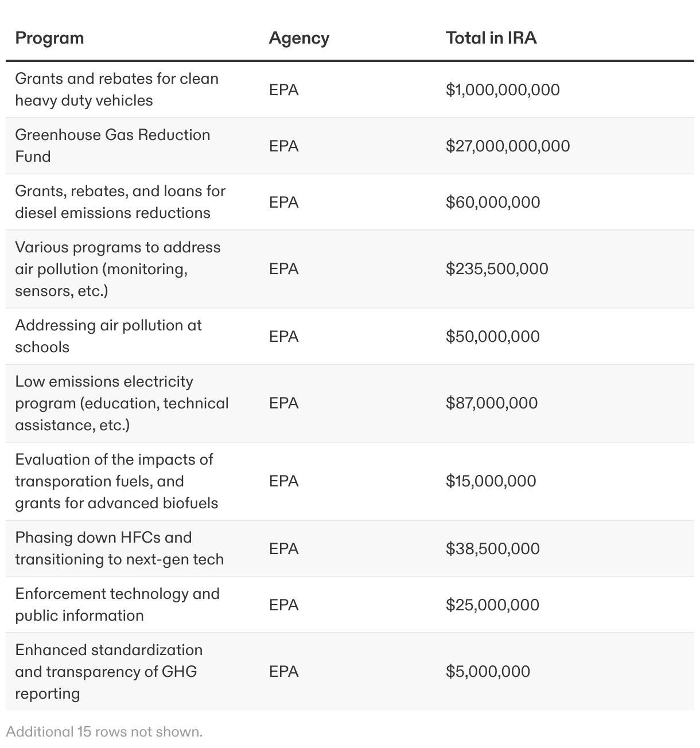This screenshot has height=748, width=700.
Task: Select the diesel emissions reductions program row
Action: tap(350, 202)
